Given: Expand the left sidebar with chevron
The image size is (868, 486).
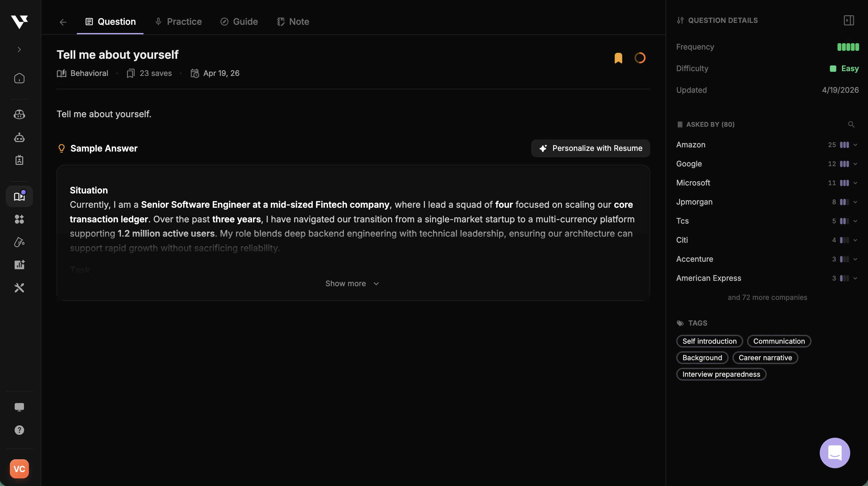Looking at the screenshot, I should click(19, 50).
